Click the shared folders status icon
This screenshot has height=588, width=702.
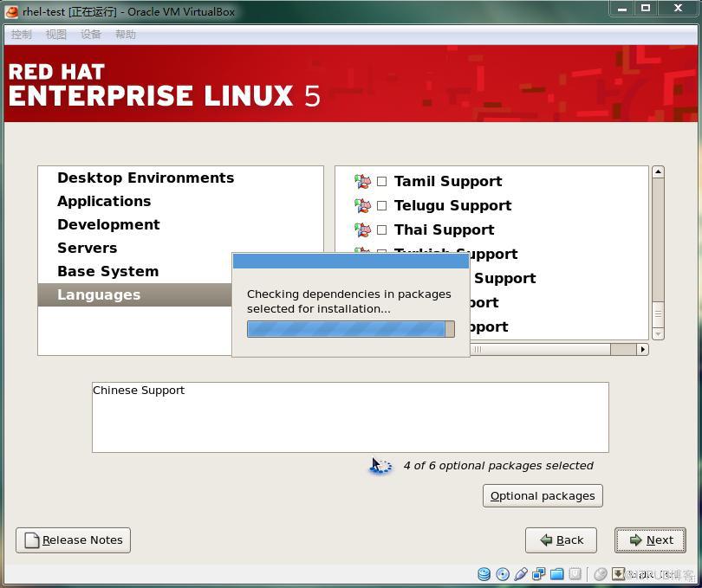[557, 573]
